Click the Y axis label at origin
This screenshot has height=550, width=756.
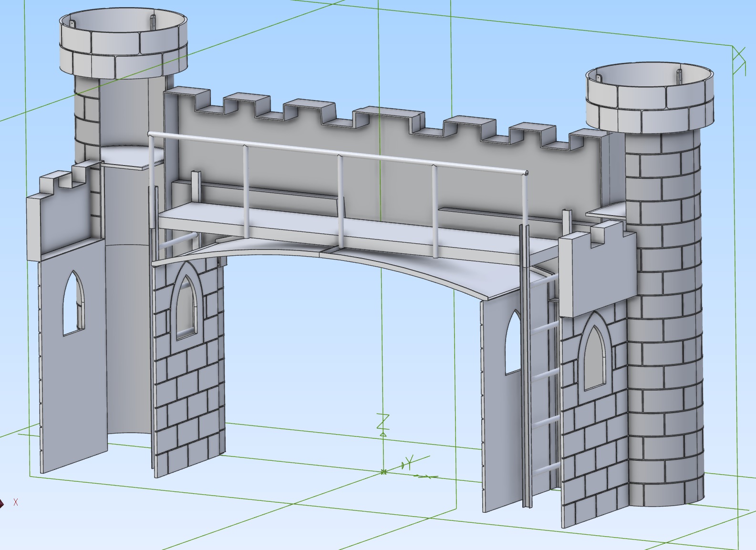click(x=408, y=462)
